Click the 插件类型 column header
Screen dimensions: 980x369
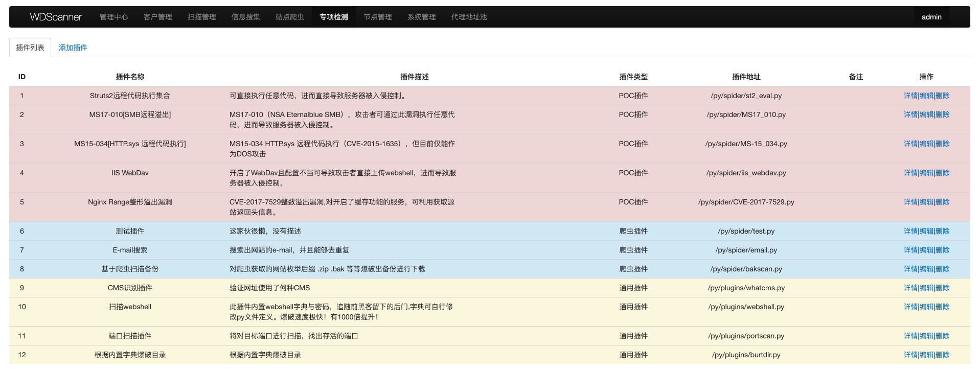coord(633,77)
